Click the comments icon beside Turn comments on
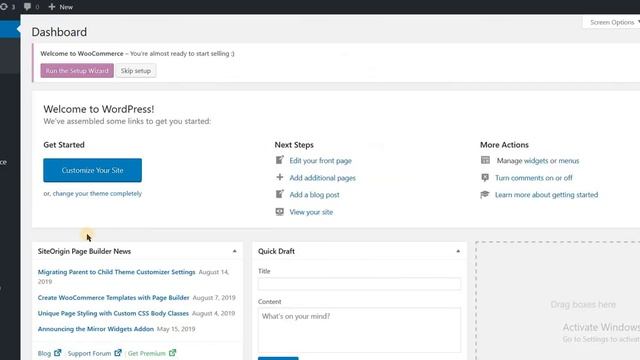640x360 pixels. pos(485,178)
